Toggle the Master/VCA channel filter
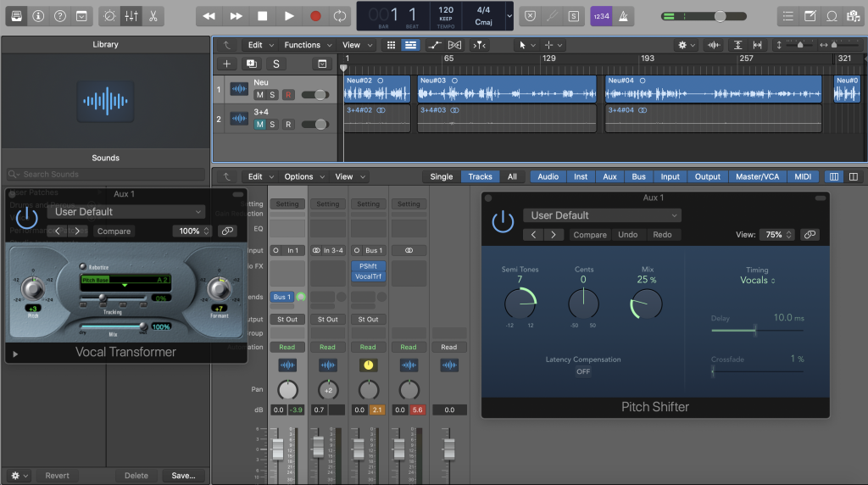Screen dimensions: 868x485 (x=757, y=176)
